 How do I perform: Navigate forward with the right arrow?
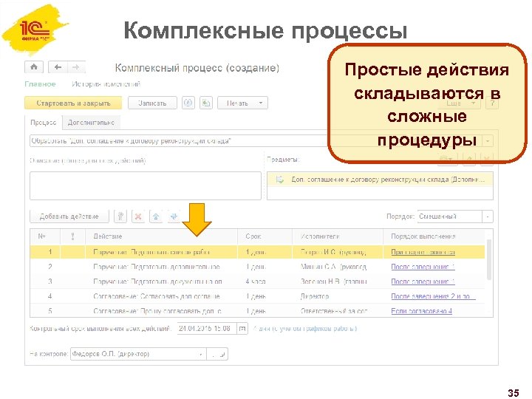pos(76,67)
